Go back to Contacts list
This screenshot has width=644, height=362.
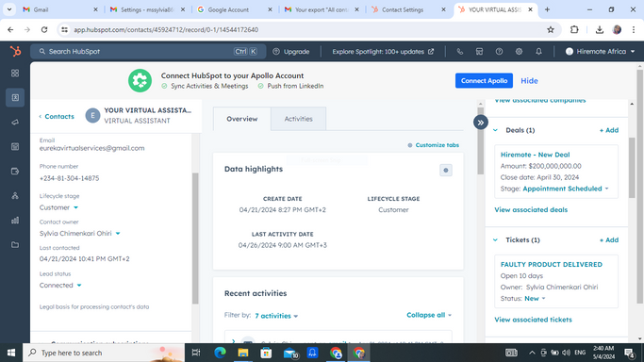coord(57,116)
